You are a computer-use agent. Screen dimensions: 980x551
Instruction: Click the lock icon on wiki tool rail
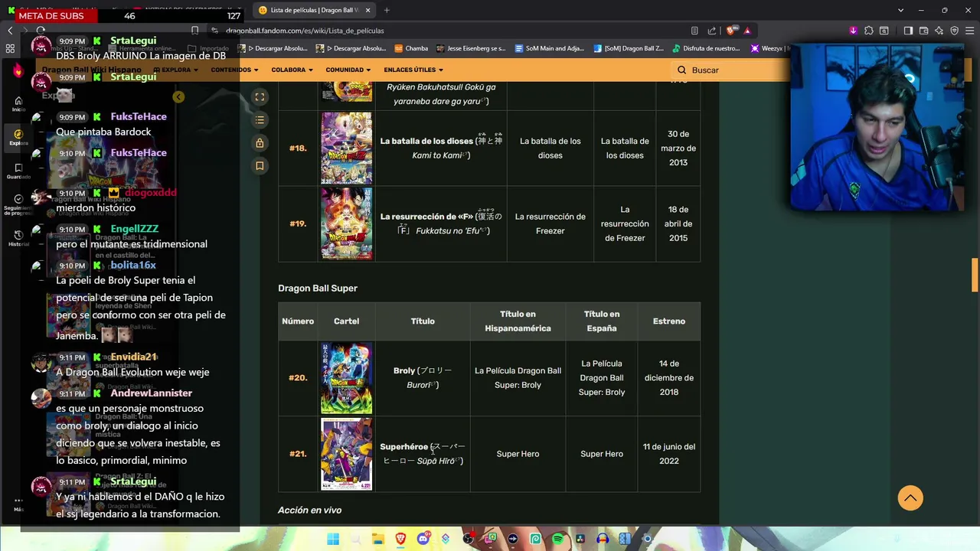click(260, 143)
